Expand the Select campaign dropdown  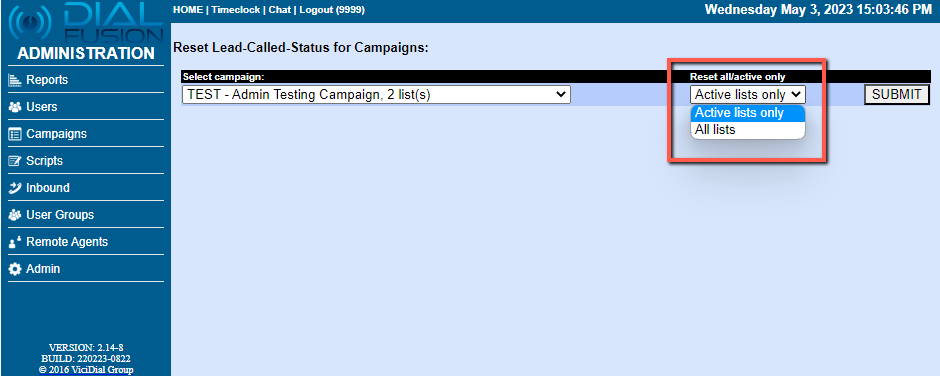(376, 95)
